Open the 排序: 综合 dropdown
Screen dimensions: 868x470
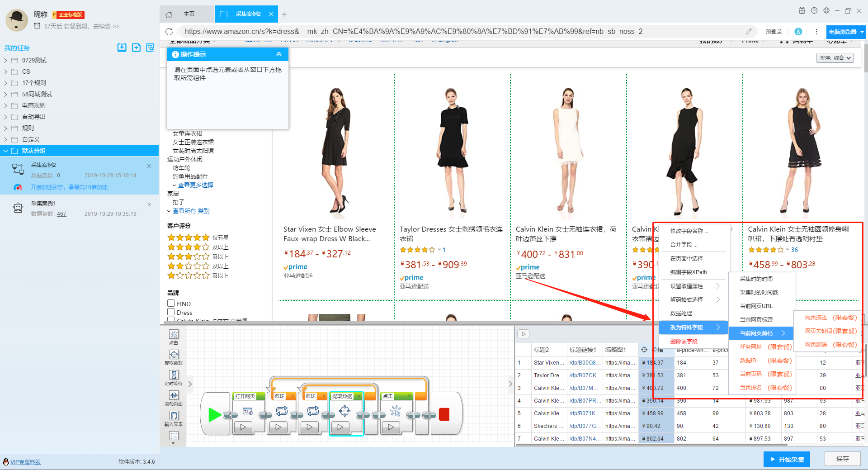pos(835,58)
